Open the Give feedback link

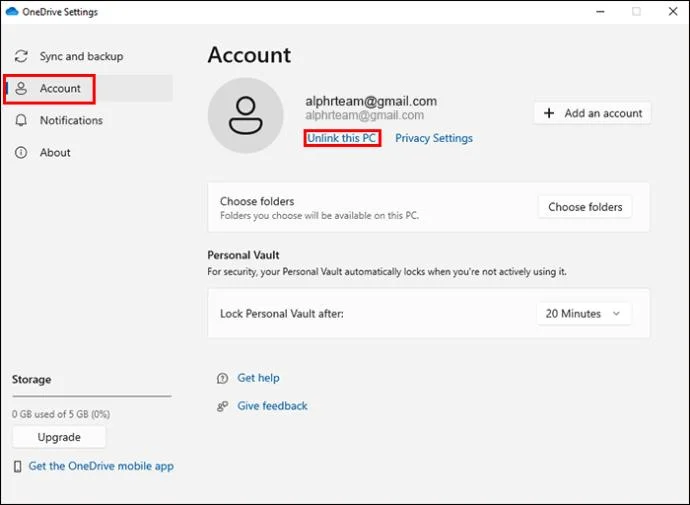coord(272,406)
